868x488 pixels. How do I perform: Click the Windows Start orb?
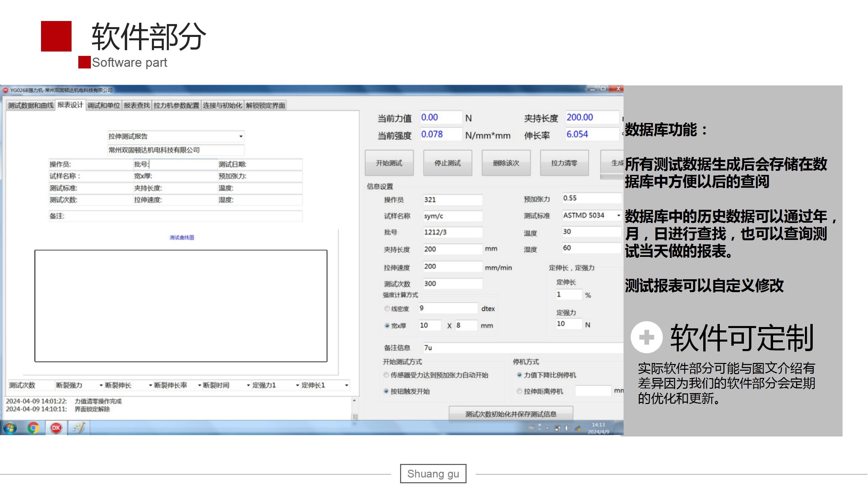pos(10,428)
